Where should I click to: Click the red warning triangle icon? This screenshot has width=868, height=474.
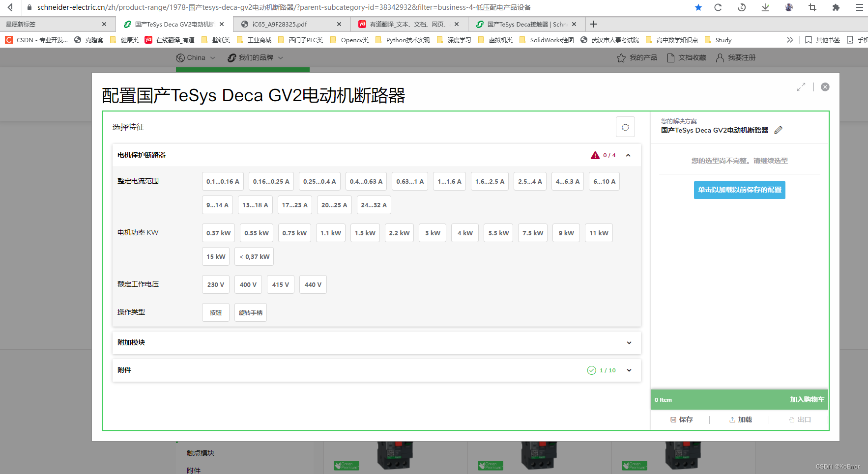595,155
